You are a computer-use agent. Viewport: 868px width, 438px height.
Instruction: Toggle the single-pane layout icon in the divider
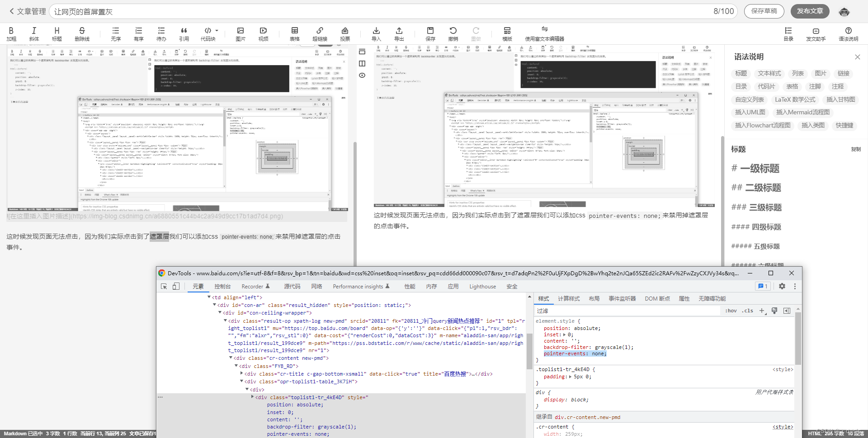pos(362,52)
